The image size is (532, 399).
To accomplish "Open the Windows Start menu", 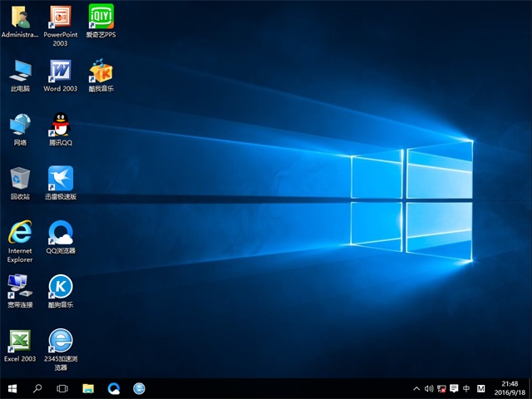I will pos(12,388).
